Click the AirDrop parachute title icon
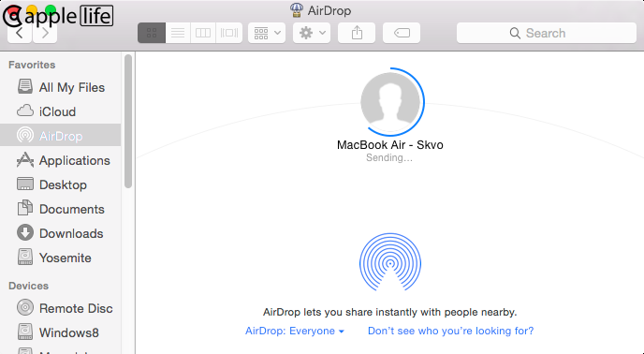The height and width of the screenshot is (354, 644). [x=297, y=10]
